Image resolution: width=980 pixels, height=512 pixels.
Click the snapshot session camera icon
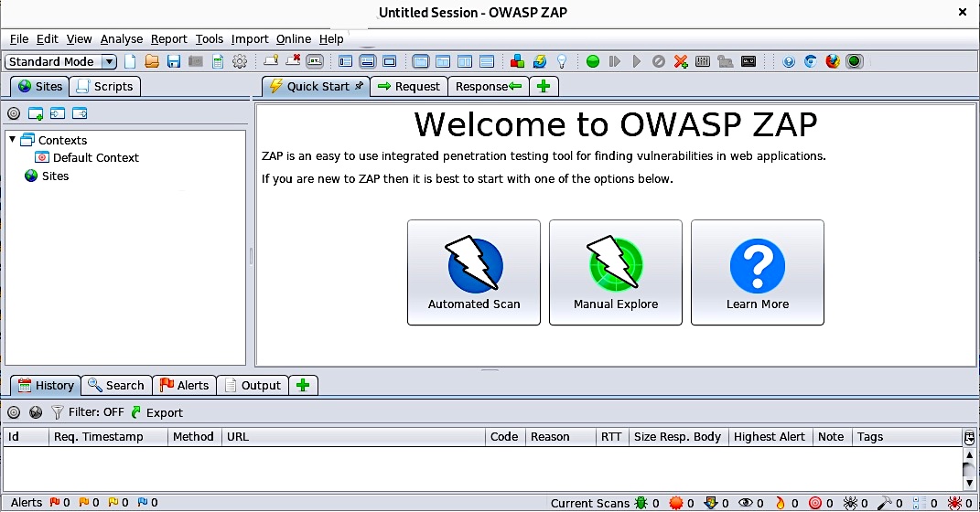coord(196,61)
